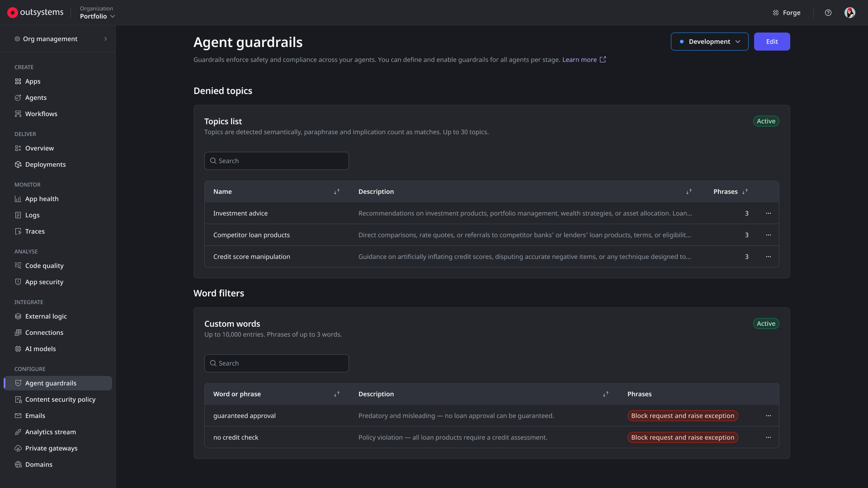Navigate to Deployments page
Image resolution: width=868 pixels, height=488 pixels.
click(58, 164)
